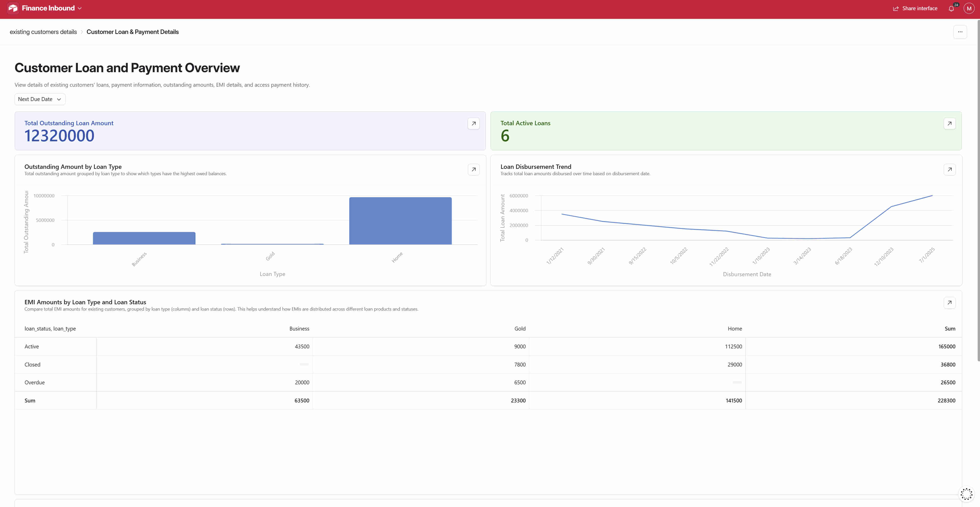Expand the Total Outstanding Loan Amount card
The height and width of the screenshot is (507, 980).
coord(473,123)
